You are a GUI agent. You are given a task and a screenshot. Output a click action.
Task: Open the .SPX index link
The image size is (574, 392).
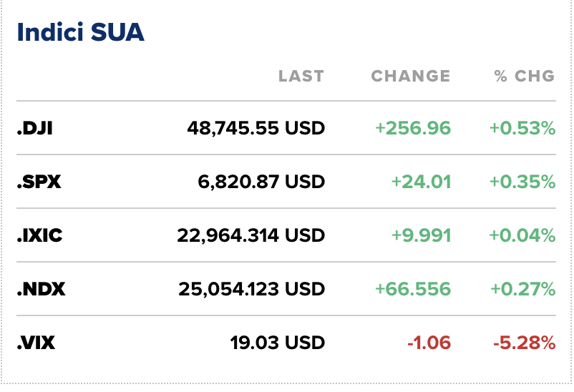[39, 182]
